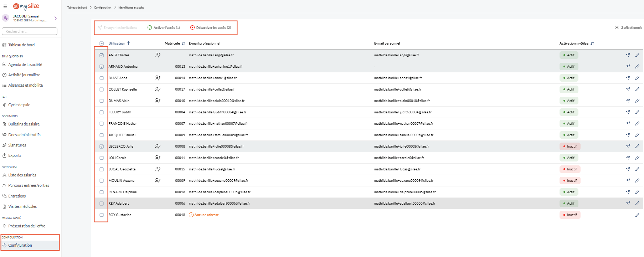Open Entretiens in the sidebar
This screenshot has width=644, height=257.
click(17, 196)
